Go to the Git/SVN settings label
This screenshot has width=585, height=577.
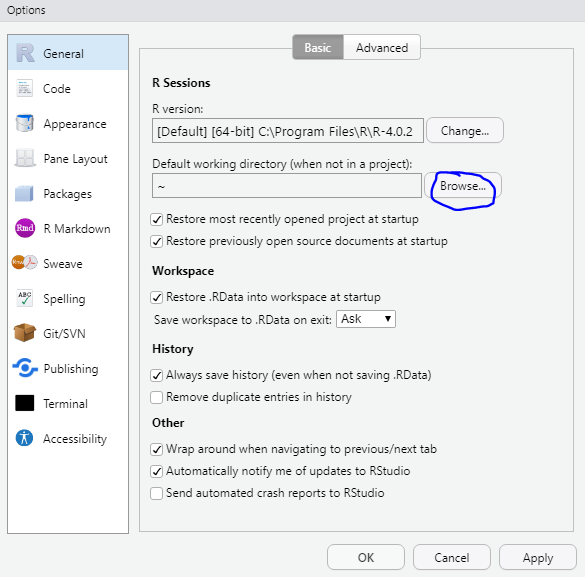click(x=64, y=333)
